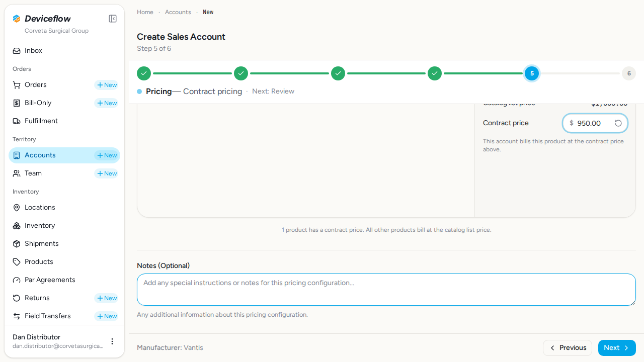Jump to step 6 Review marker
The image size is (644, 362).
pyautogui.click(x=629, y=73)
